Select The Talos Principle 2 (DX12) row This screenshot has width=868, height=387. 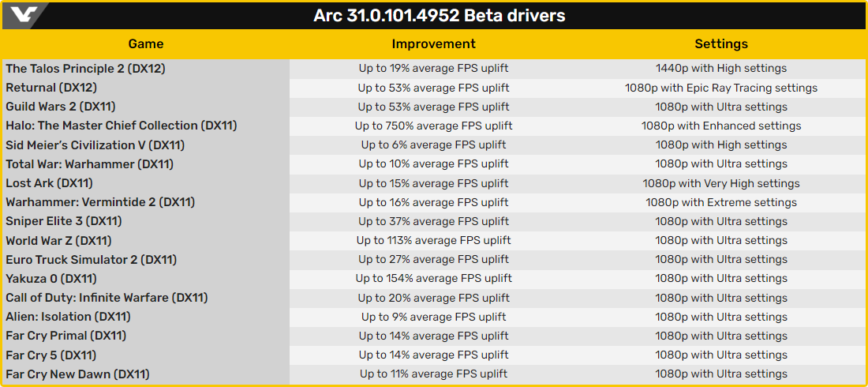(85, 69)
